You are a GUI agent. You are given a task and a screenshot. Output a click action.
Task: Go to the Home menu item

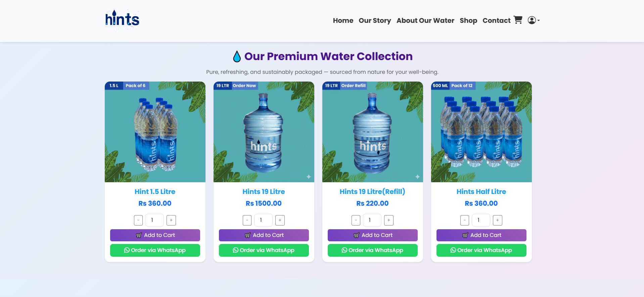pos(343,20)
